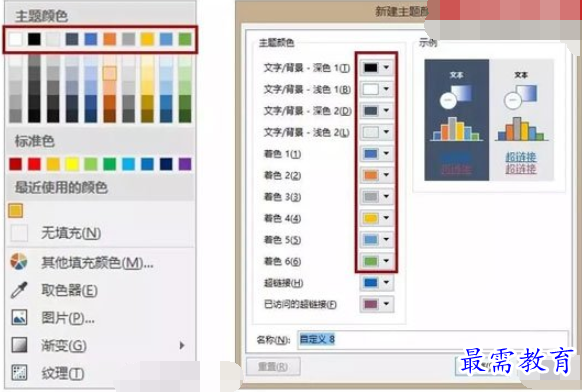Choose recently used gold color swatch
Screen dimensions: 582x392
16,211
